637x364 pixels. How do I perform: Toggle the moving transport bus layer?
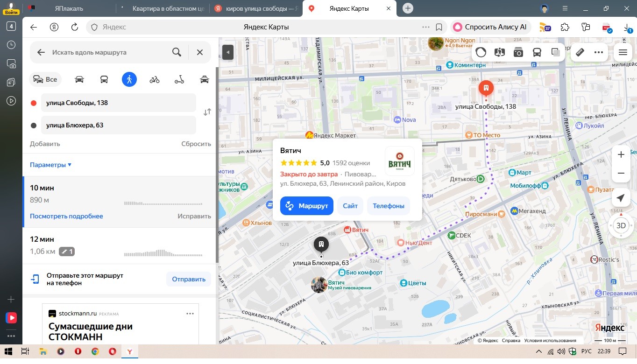tap(537, 52)
